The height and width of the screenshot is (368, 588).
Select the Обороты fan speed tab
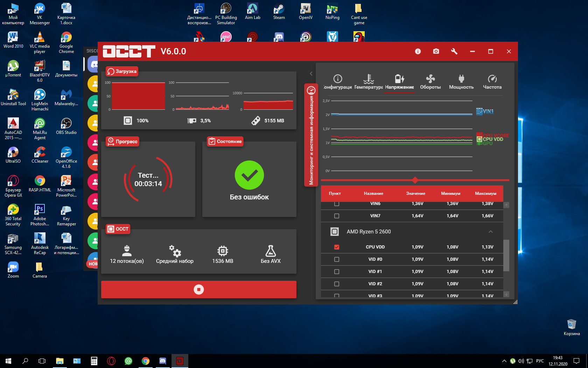click(x=430, y=82)
